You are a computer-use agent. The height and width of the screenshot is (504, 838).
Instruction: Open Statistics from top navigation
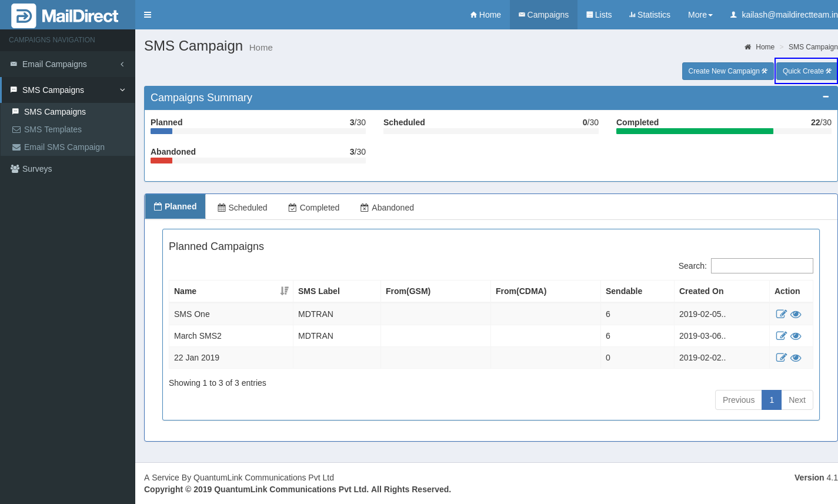click(x=649, y=15)
